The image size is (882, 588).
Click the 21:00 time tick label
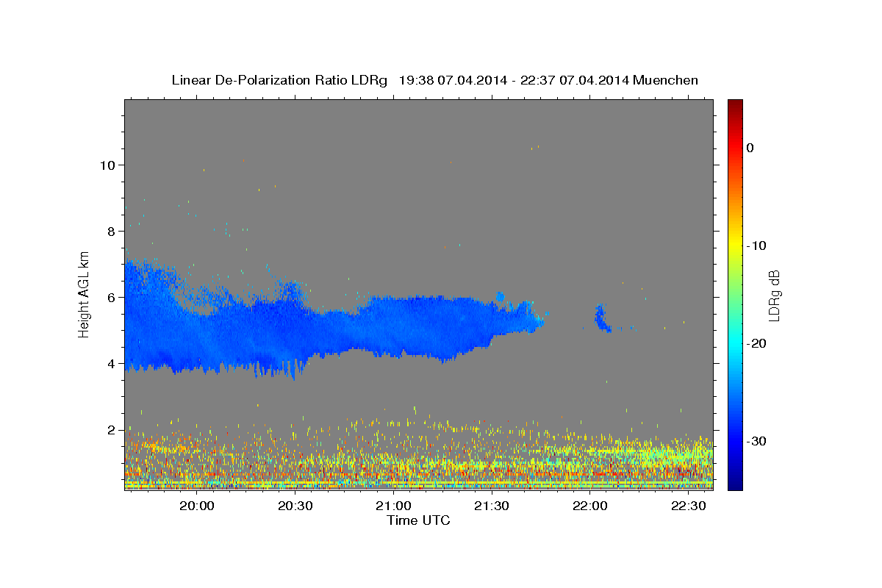[393, 506]
